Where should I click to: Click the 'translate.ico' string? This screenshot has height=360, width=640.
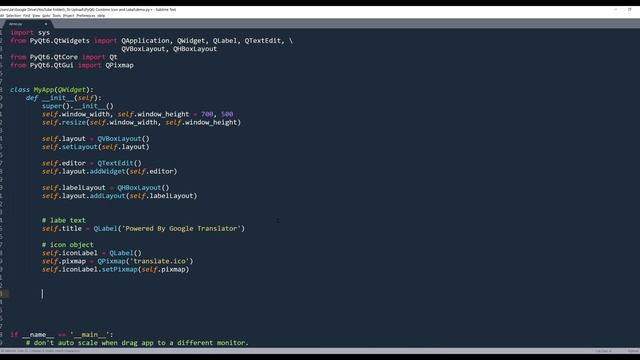tap(159, 261)
